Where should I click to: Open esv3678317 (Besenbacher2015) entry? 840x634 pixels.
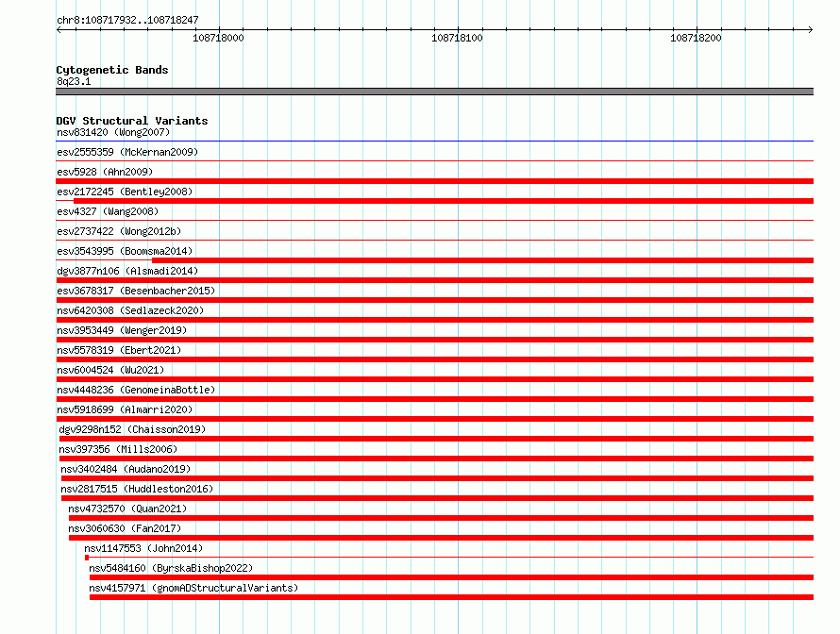pos(136,291)
